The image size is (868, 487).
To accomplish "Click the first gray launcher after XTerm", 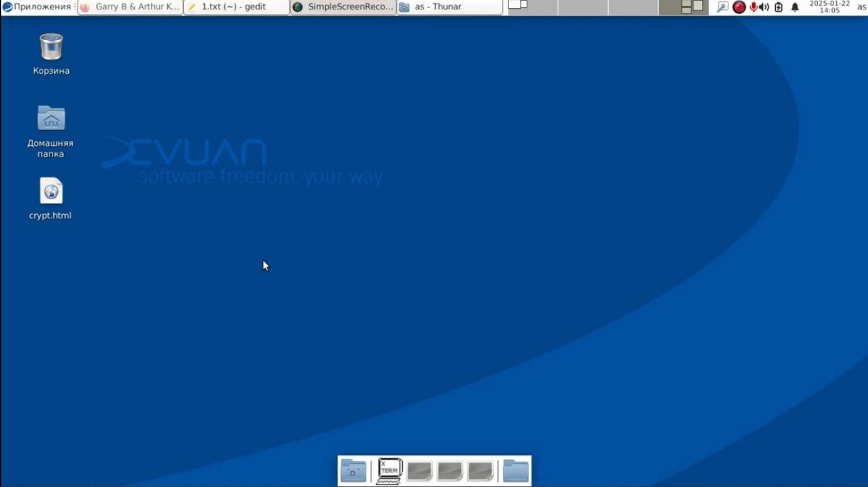I will [x=419, y=471].
